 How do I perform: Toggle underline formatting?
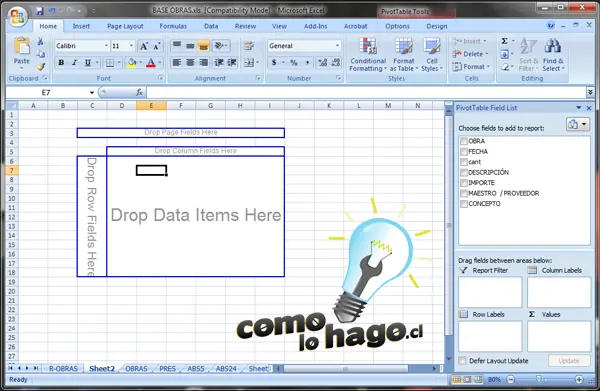88,62
